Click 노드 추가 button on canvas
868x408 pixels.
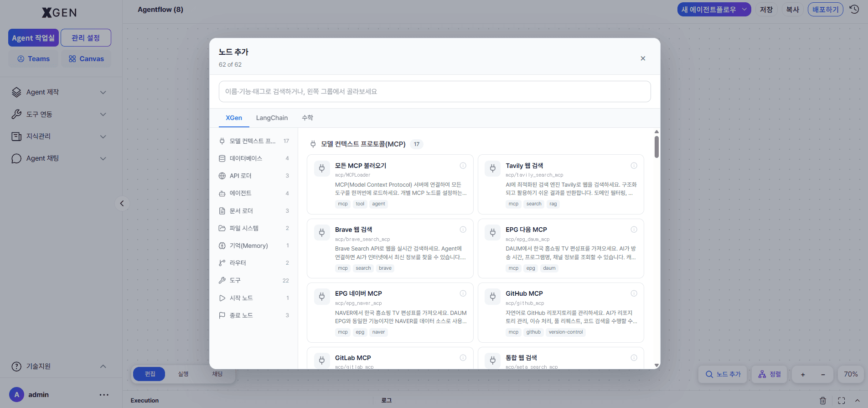point(723,374)
